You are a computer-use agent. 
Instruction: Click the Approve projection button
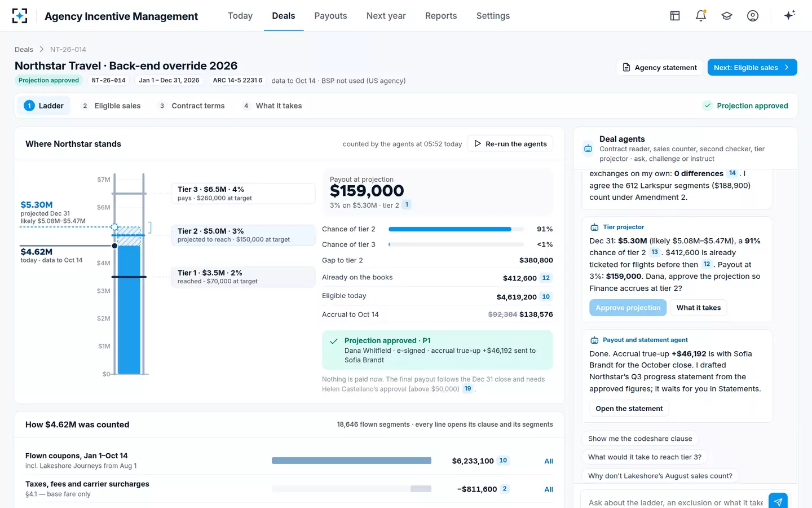628,308
